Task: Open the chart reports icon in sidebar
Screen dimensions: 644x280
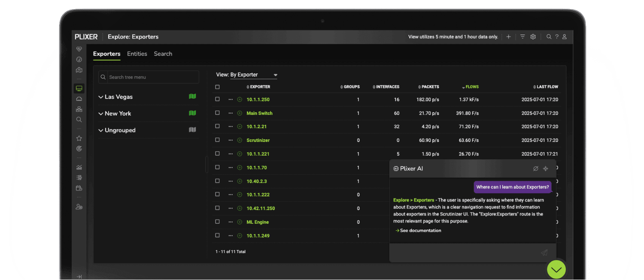Action: [x=79, y=167]
